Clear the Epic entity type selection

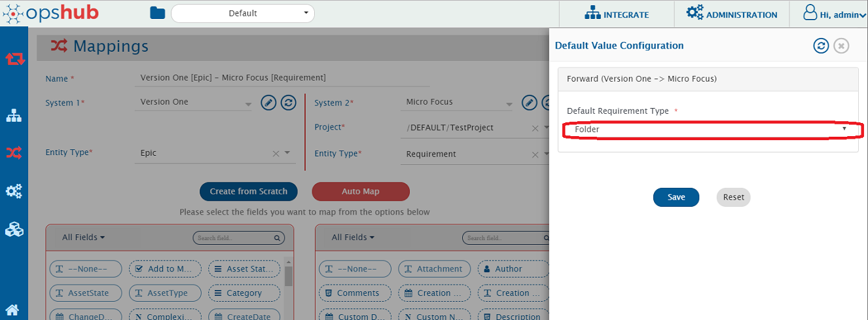(x=276, y=153)
